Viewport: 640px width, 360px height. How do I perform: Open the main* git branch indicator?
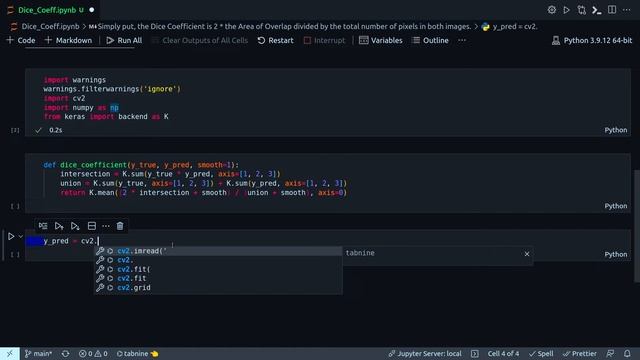(x=38, y=353)
